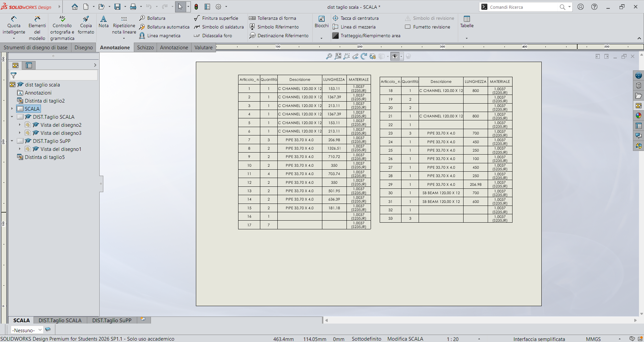Expand Vista del disegno1 tree item
The image size is (644, 342).
[x=20, y=149]
